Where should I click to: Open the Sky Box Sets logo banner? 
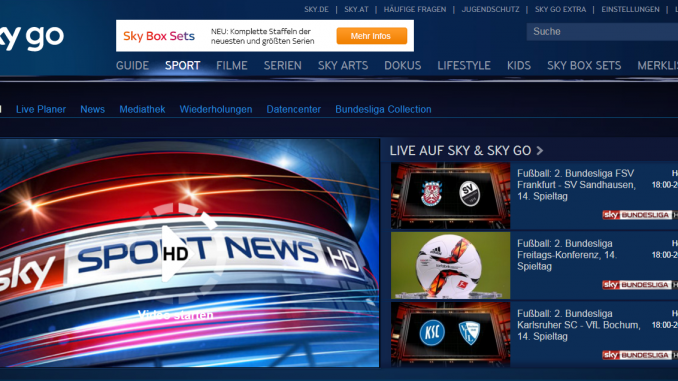click(159, 36)
